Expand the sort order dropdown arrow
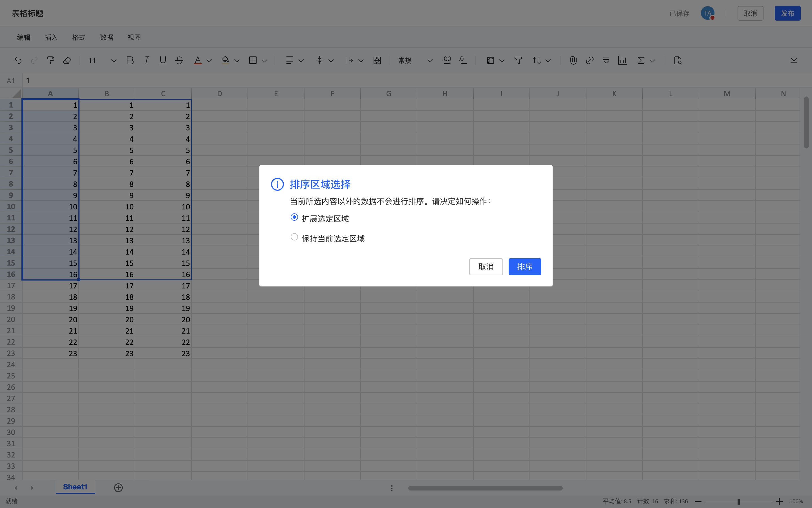Viewport: 812px width, 508px height. [x=548, y=61]
